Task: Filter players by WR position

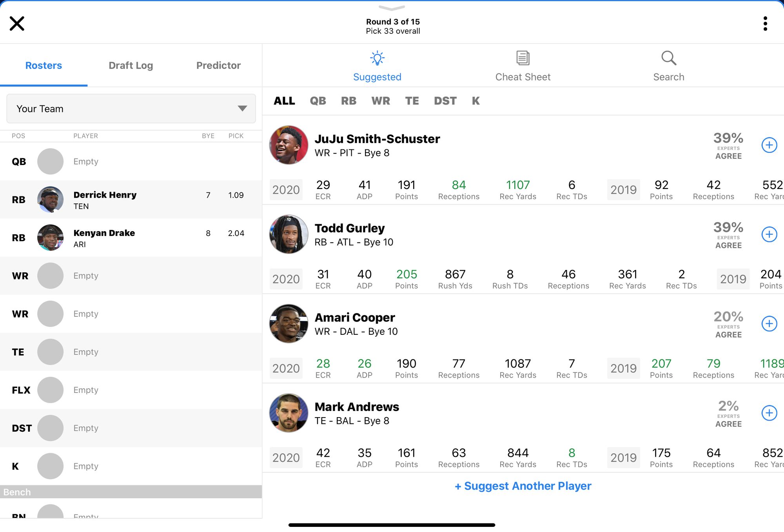Action: point(380,100)
